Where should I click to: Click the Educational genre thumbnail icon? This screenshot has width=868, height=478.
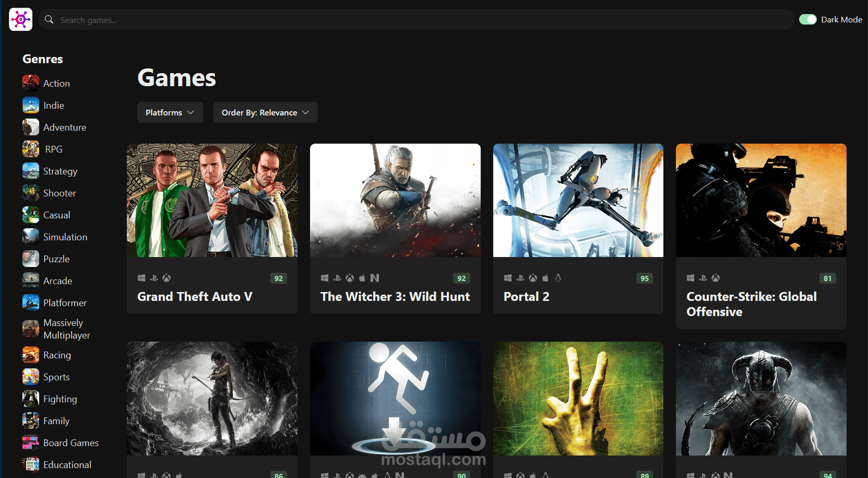(31, 464)
